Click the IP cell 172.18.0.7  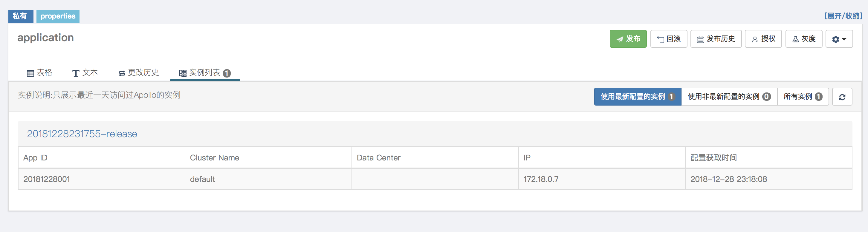540,179
